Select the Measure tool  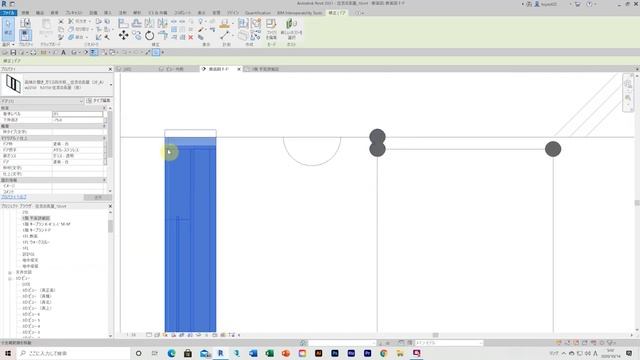coord(225,36)
